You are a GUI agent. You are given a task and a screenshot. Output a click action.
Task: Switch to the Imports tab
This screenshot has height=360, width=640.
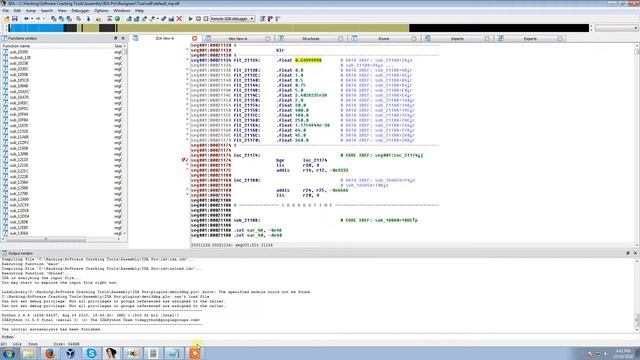click(457, 38)
